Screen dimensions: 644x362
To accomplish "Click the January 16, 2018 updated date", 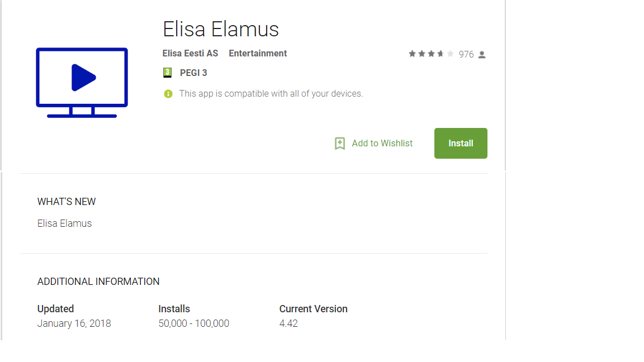I will pos(74,323).
